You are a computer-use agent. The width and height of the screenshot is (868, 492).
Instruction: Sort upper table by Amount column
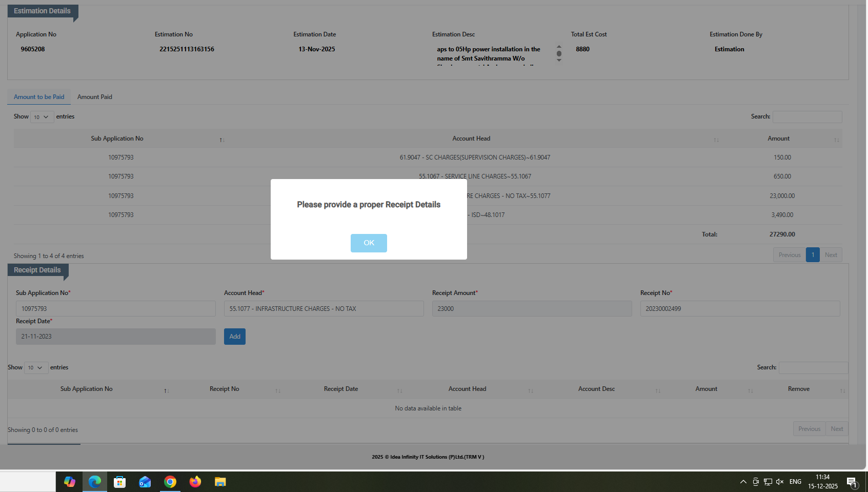(x=837, y=140)
